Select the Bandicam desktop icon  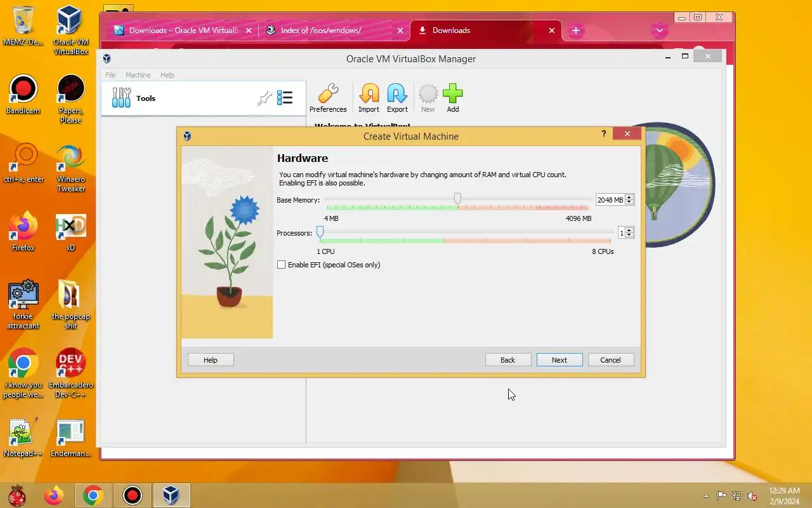click(x=23, y=95)
